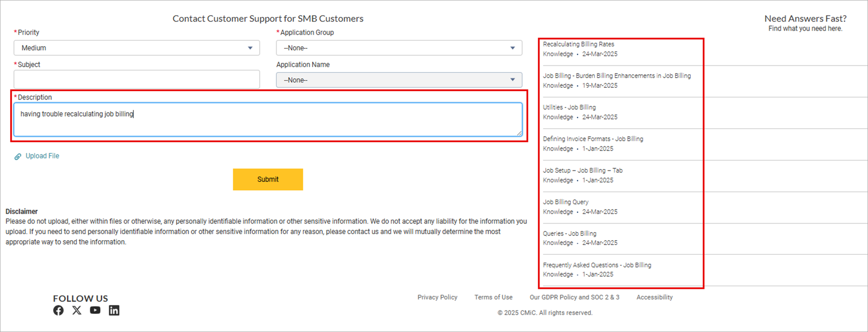The height and width of the screenshot is (332, 868).
Task: Expand the Application Group dropdown
Action: point(399,48)
